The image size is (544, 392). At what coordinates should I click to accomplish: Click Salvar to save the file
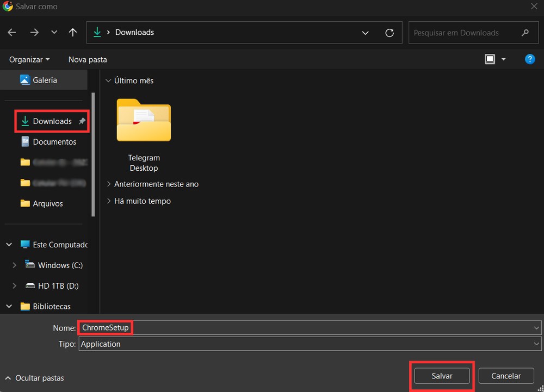coord(442,376)
